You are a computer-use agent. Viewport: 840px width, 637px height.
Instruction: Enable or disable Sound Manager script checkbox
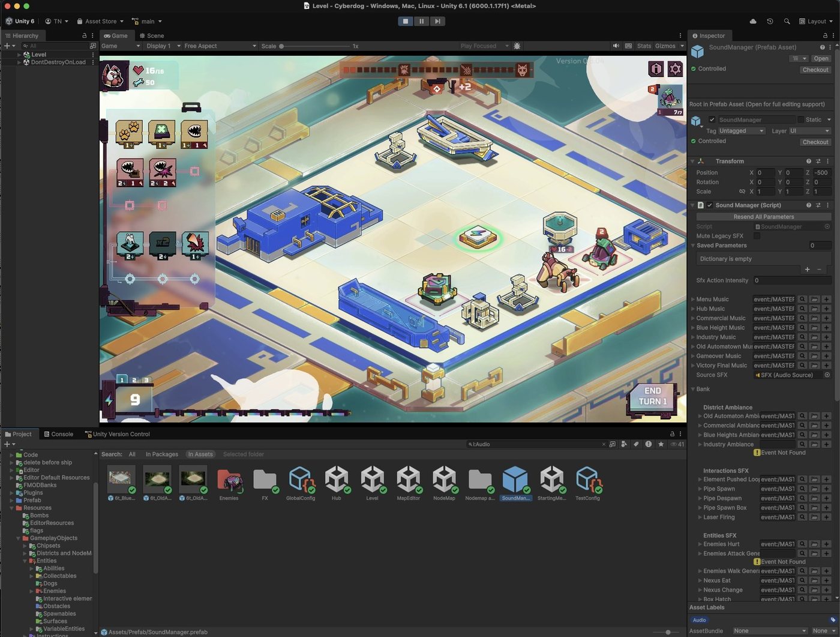(x=710, y=205)
